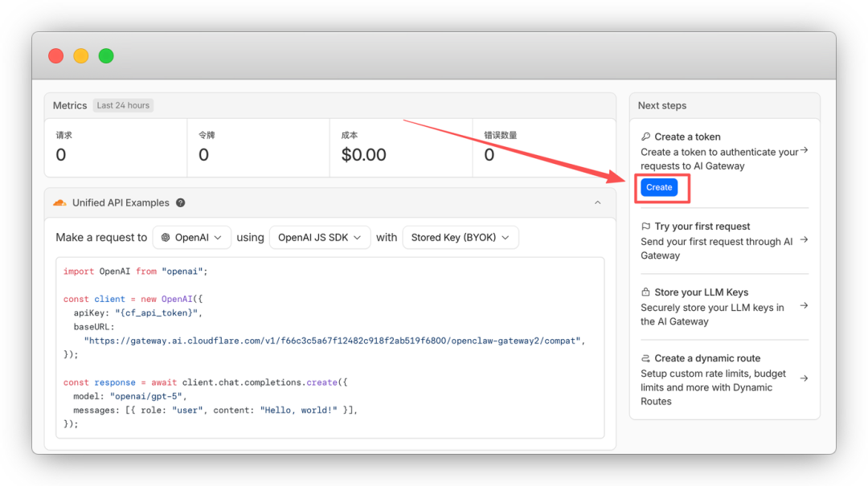Click the arrow icon in Create a token row
Screen dimensions: 868x486
(804, 151)
